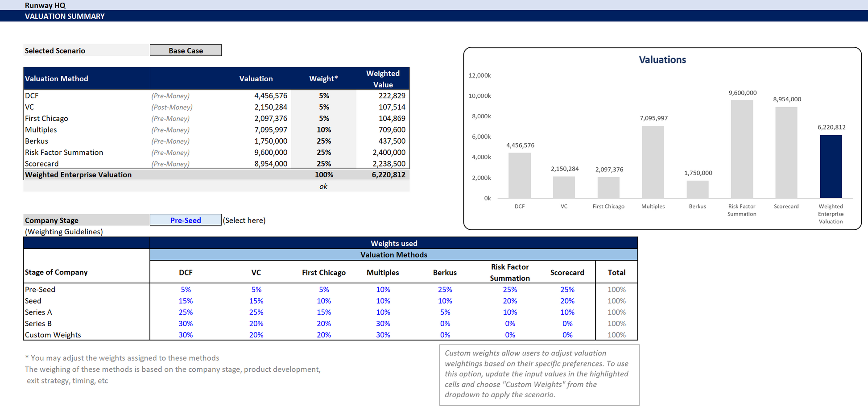Click the Pre-Seed DCF weight 5% cell
Viewport: 868px width, 407px height.
186,289
